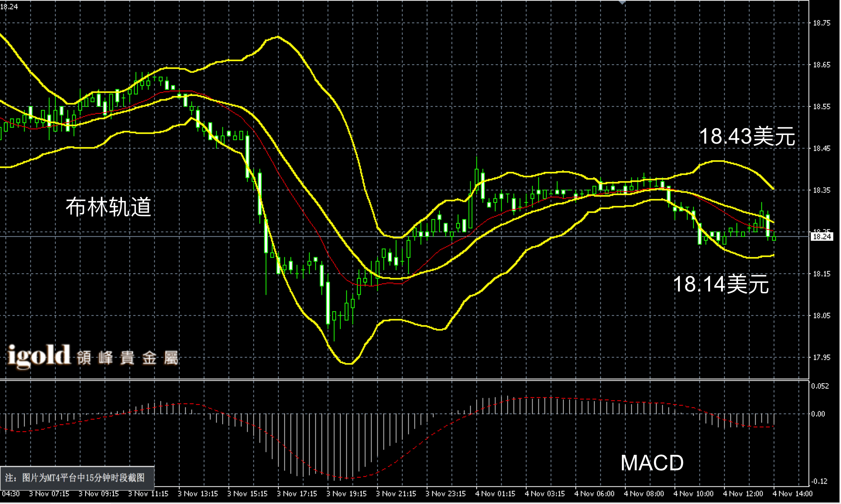
Task: Click the current price tag 18.24 on axis
Action: (822, 237)
